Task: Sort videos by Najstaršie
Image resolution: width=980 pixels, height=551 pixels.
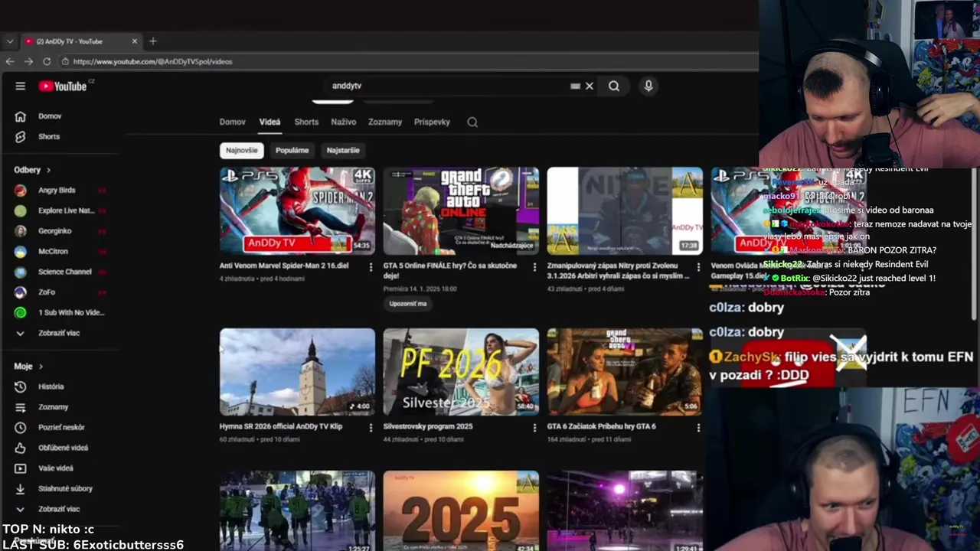Action: 343,150
